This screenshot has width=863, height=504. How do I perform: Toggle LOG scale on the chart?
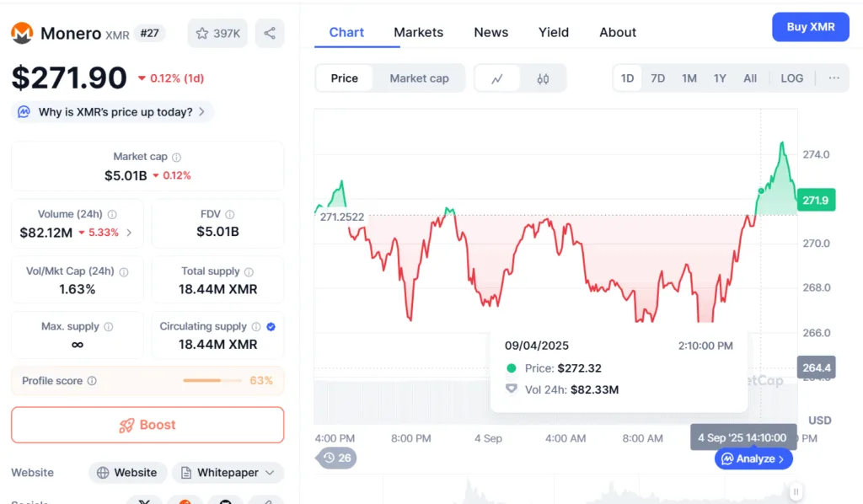click(791, 78)
